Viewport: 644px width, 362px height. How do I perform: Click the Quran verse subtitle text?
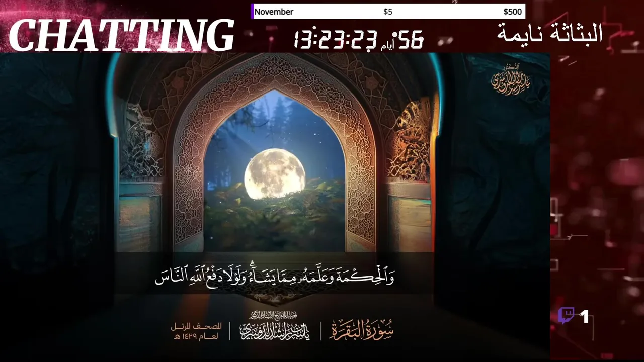274,275
